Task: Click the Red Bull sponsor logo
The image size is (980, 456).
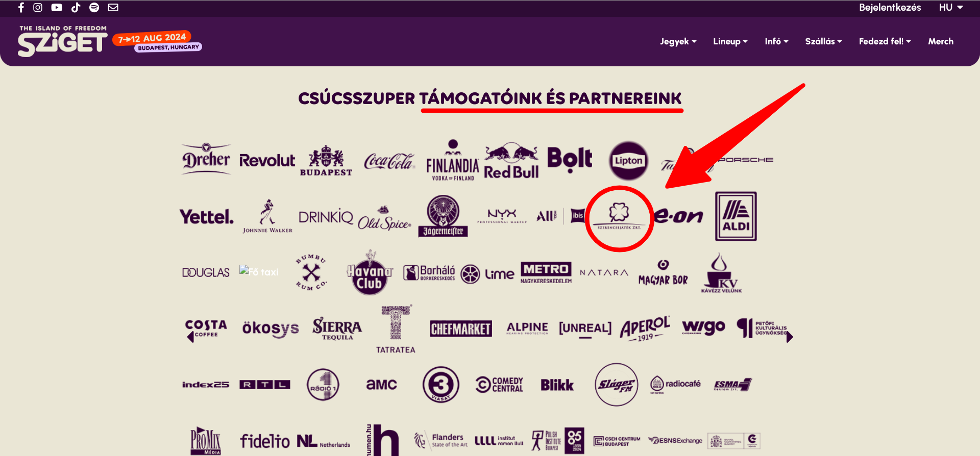Action: pyautogui.click(x=511, y=161)
